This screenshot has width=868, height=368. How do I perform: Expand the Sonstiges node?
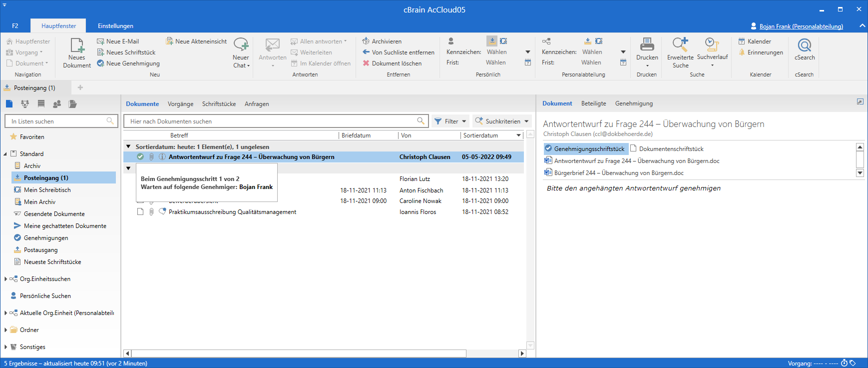point(5,347)
